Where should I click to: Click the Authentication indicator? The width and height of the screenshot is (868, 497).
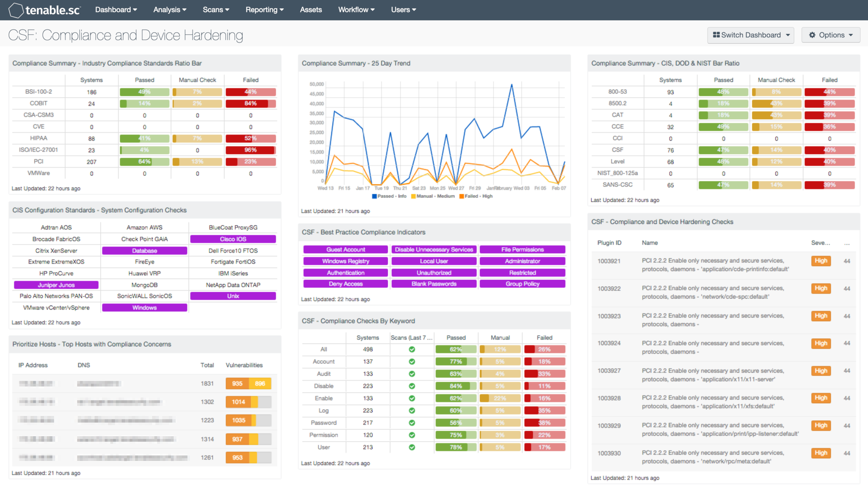tap(345, 273)
